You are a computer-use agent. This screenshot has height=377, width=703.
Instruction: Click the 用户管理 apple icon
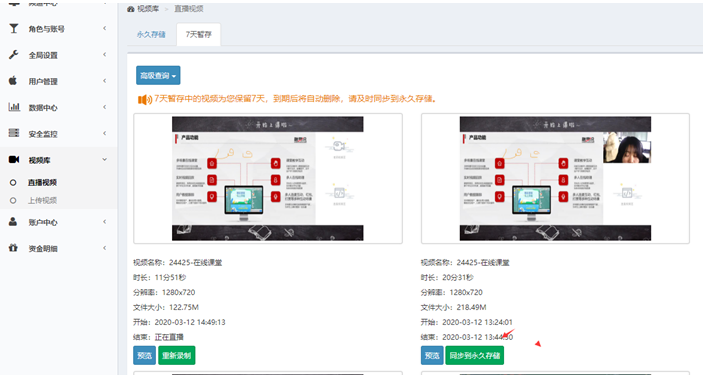(13, 81)
